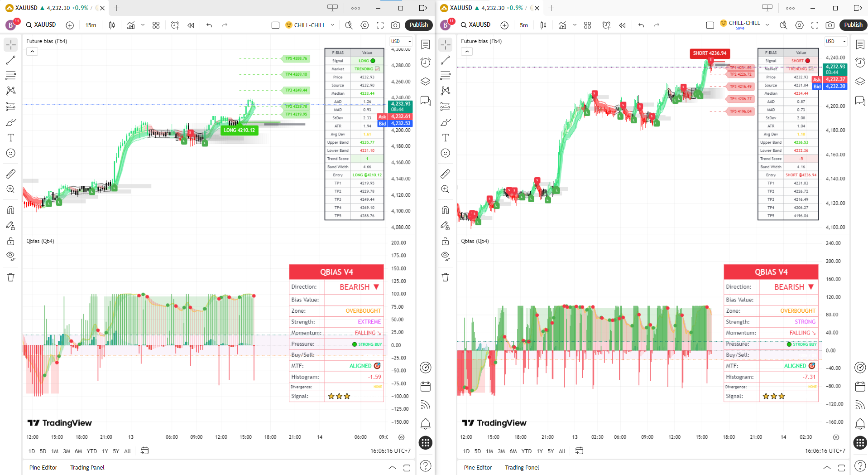Click the Publish button
This screenshot has height=475, width=868.
coord(418,25)
